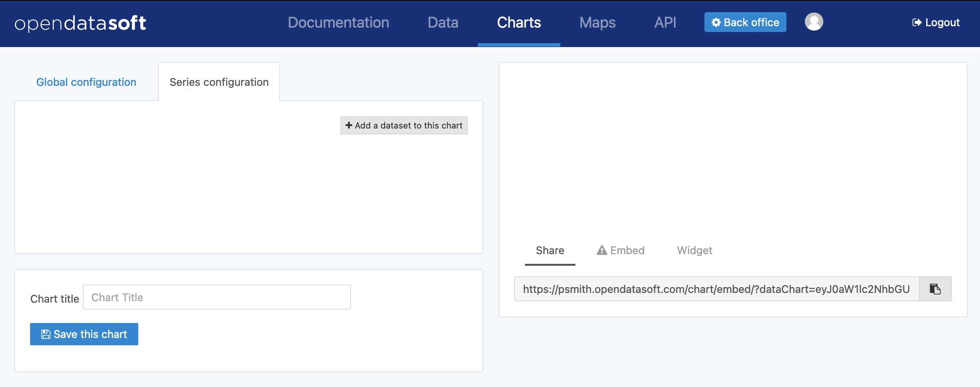Click the plus icon to add dataset
980x387 pixels.
348,125
